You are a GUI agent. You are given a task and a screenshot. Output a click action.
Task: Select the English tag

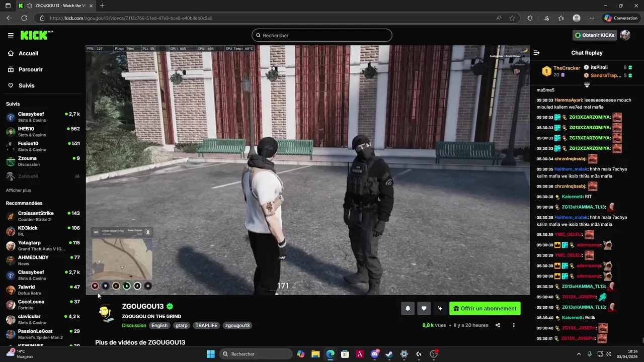159,325
